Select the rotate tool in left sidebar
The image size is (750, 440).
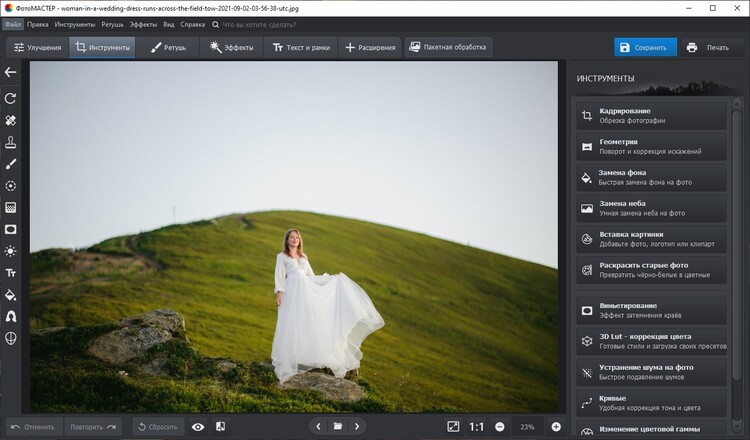pos(11,98)
